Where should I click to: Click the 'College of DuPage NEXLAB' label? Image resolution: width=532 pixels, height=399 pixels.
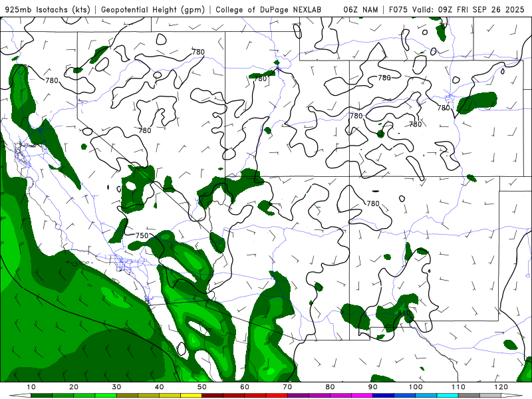269,10
